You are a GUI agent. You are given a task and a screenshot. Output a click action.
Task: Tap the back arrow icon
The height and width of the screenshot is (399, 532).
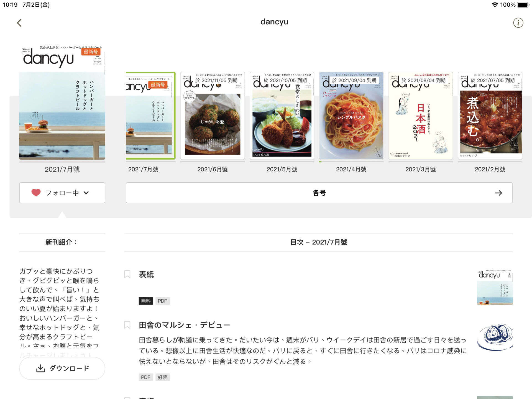19,23
